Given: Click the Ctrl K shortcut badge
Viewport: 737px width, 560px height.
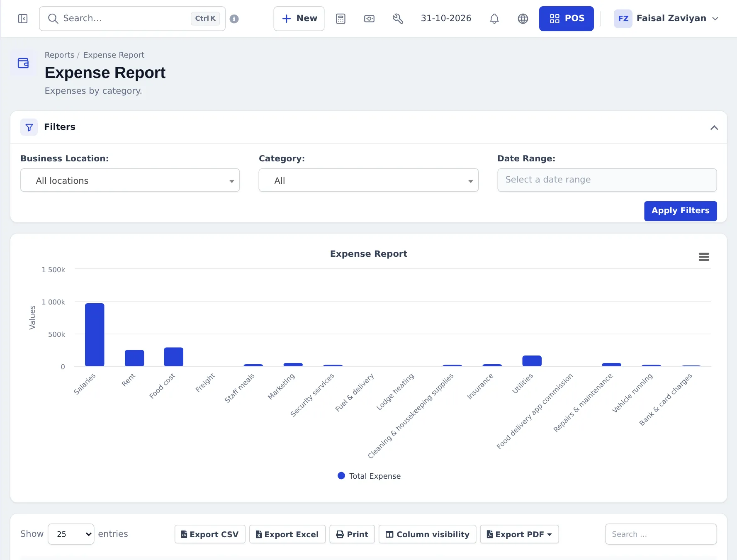Looking at the screenshot, I should tap(205, 19).
